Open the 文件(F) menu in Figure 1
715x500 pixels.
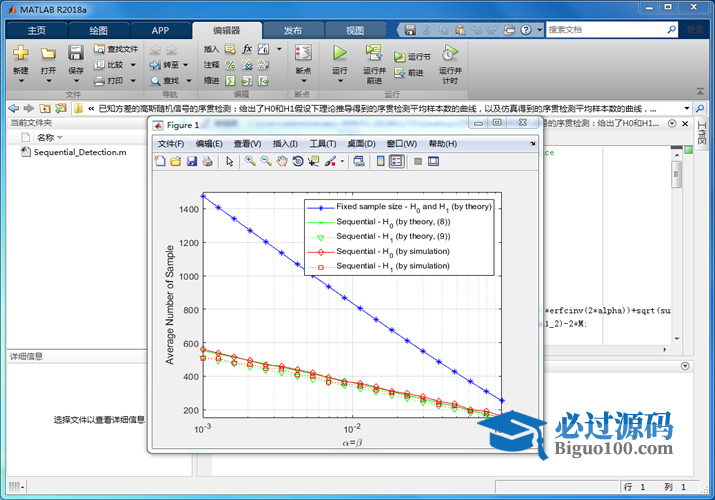[171, 144]
